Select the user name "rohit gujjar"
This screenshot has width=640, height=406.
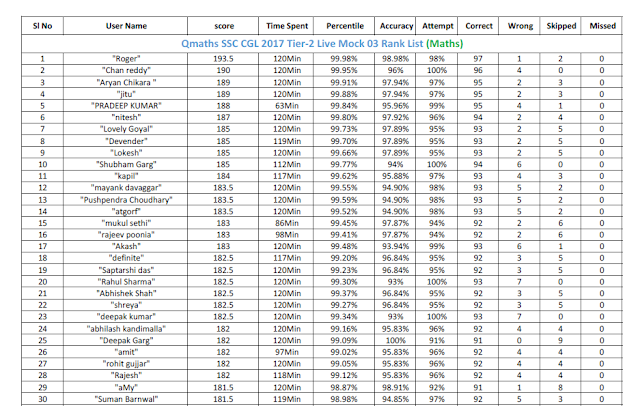click(x=126, y=364)
